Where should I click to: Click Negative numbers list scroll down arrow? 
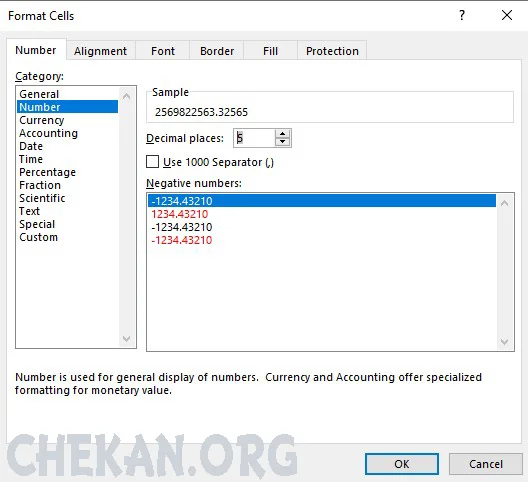(x=504, y=342)
